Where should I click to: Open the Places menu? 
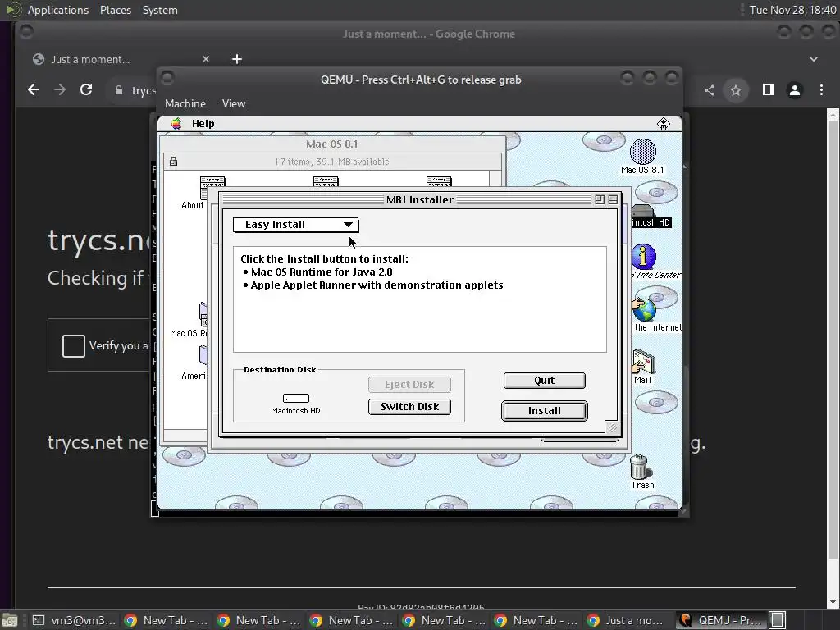(x=115, y=10)
